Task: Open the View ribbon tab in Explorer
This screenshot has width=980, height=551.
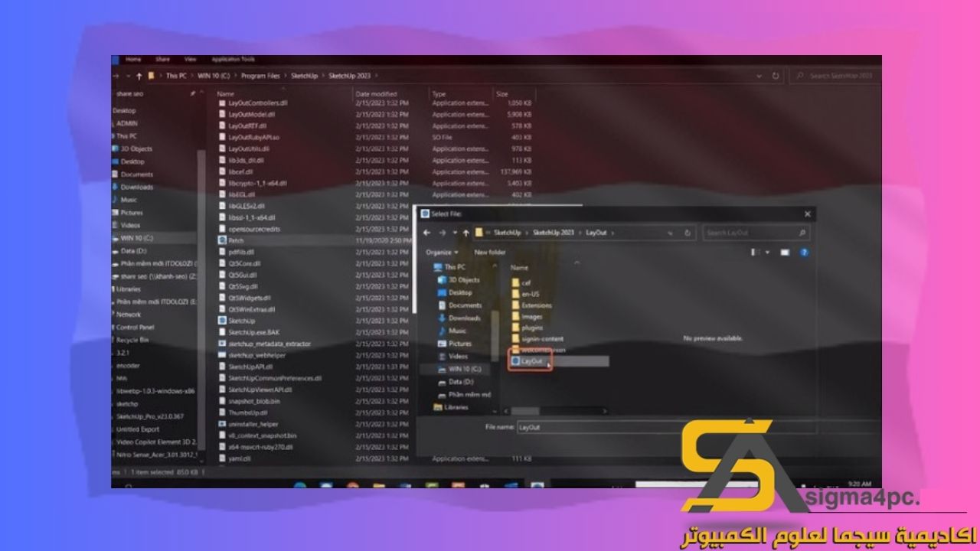Action: [x=190, y=59]
